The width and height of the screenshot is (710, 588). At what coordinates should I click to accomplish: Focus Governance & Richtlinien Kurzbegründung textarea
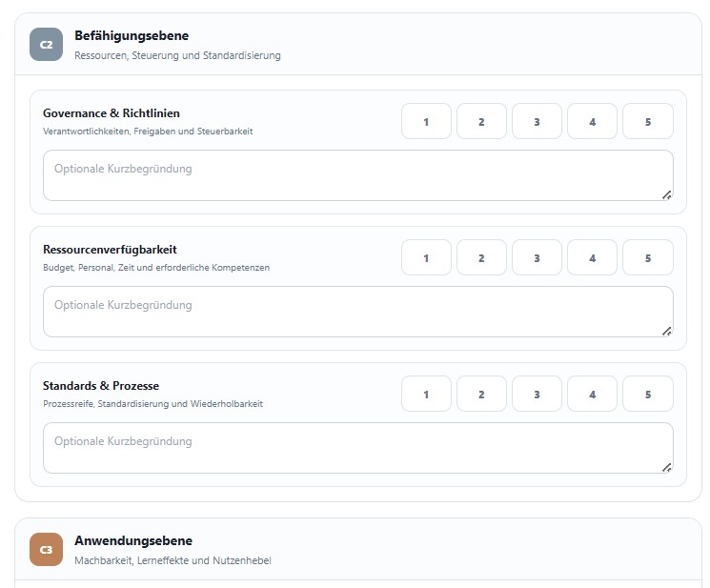click(x=357, y=175)
